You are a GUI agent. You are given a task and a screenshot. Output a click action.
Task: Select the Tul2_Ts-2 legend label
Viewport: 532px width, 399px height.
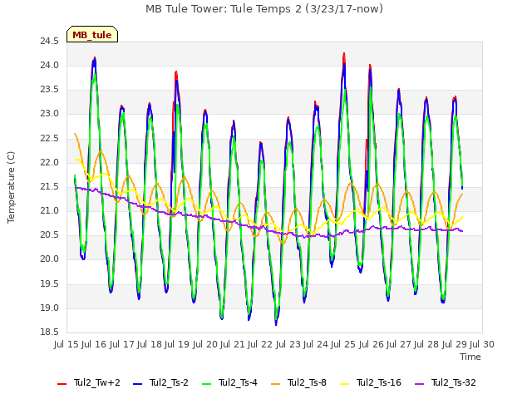click(169, 382)
